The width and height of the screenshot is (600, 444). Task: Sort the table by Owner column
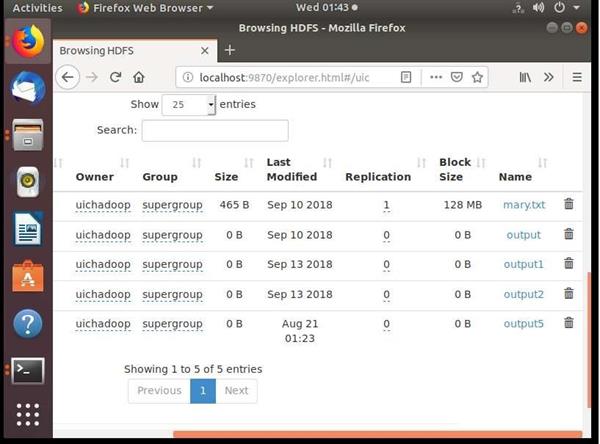[x=95, y=177]
